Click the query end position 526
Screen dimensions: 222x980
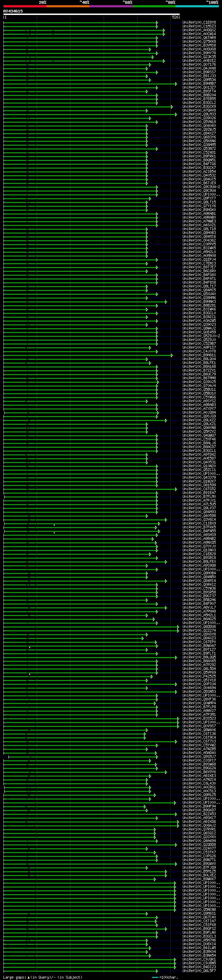pyautogui.click(x=175, y=17)
